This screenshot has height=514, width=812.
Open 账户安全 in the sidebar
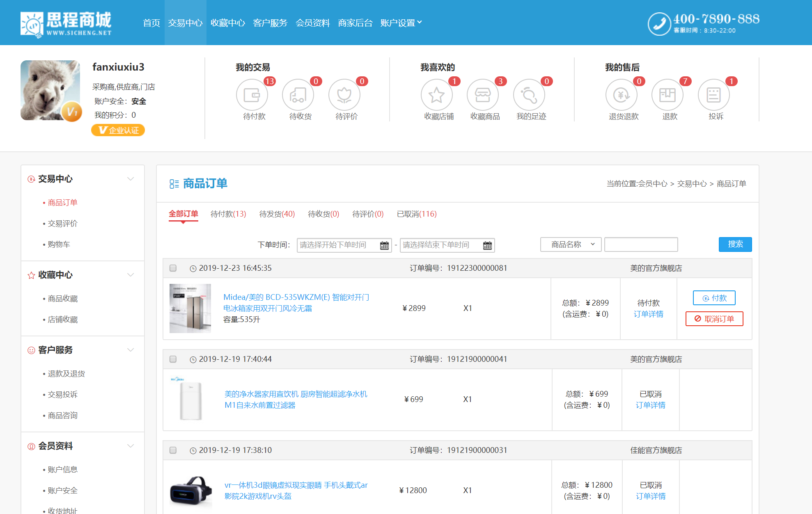coord(62,491)
